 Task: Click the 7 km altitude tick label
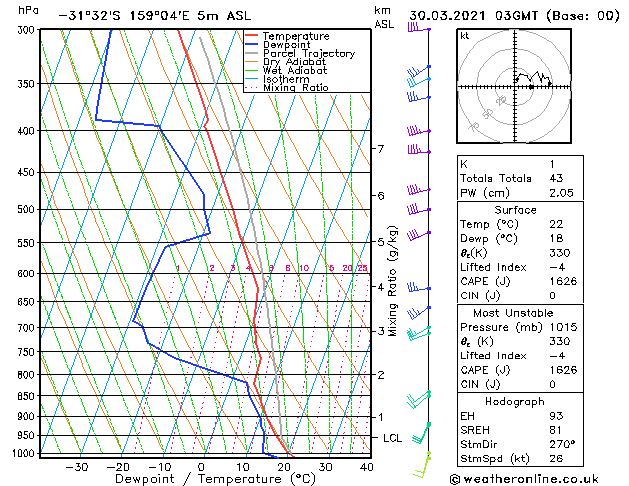(x=381, y=149)
